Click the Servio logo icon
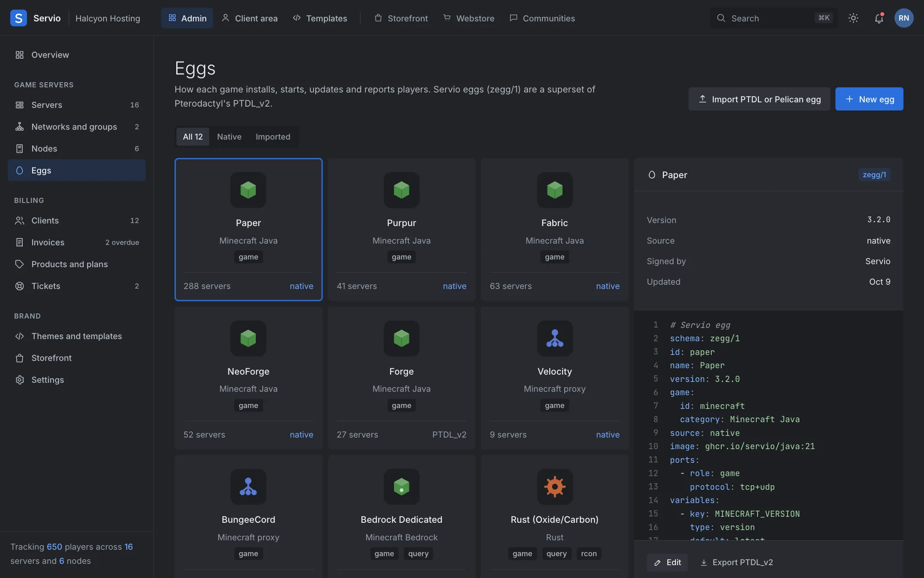The height and width of the screenshot is (578, 924). [18, 18]
